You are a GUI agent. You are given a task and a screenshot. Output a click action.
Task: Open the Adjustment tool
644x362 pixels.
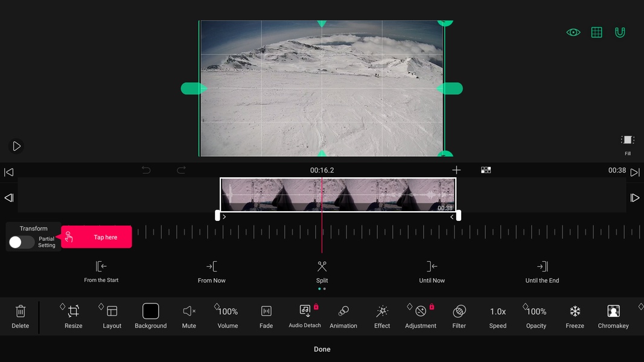coord(421,316)
